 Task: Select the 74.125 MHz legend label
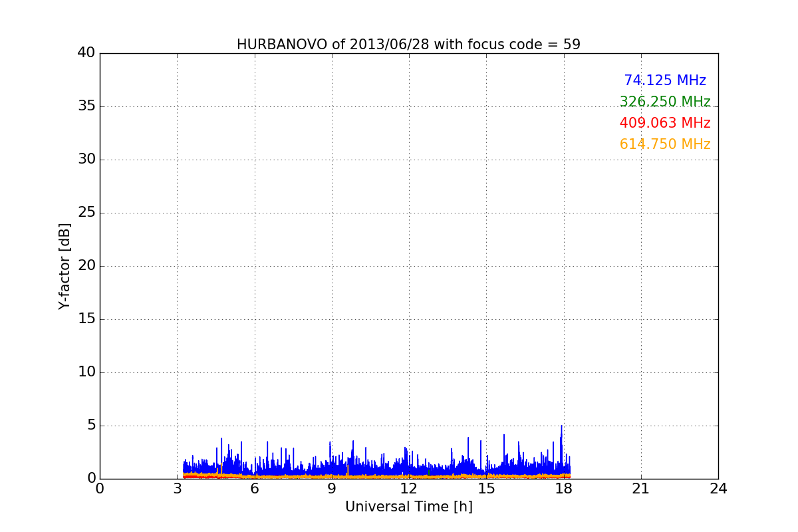665,80
